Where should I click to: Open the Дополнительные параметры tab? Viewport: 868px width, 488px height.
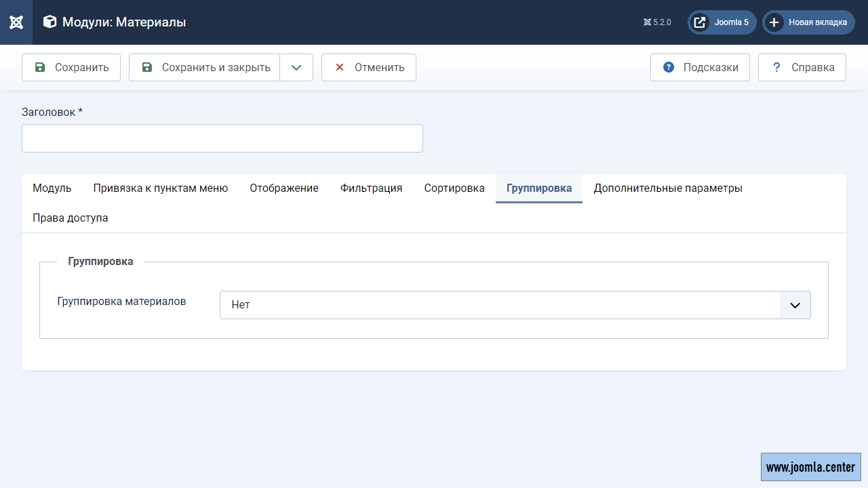point(668,188)
